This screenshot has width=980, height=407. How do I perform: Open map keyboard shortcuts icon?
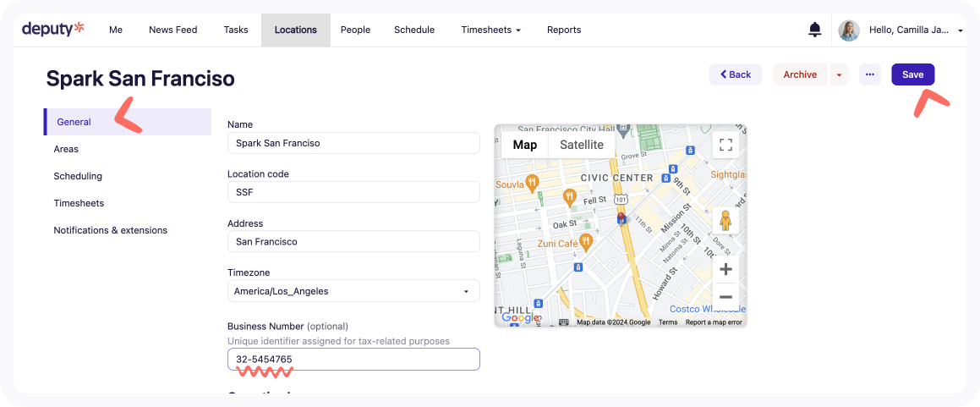[x=563, y=322]
